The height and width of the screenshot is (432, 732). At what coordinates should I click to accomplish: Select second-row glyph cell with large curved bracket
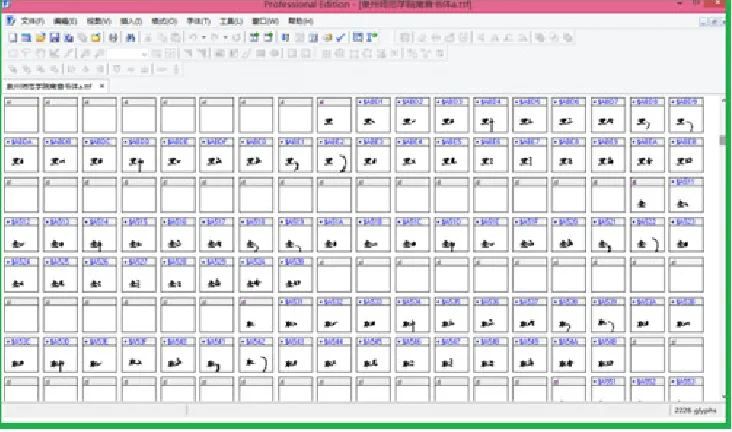click(334, 155)
